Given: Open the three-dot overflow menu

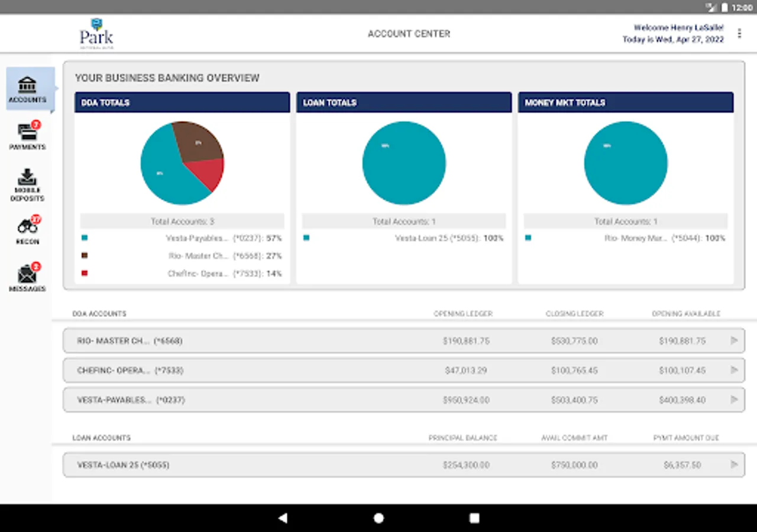Looking at the screenshot, I should pos(739,34).
